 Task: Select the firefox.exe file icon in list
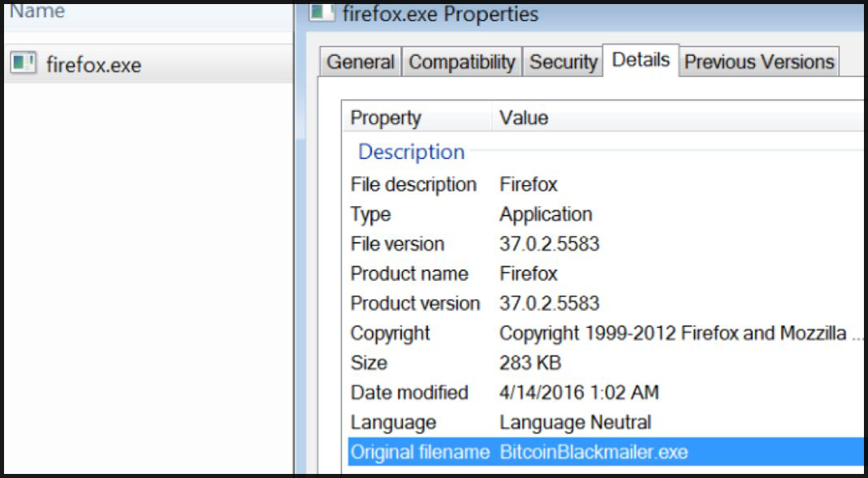24,63
